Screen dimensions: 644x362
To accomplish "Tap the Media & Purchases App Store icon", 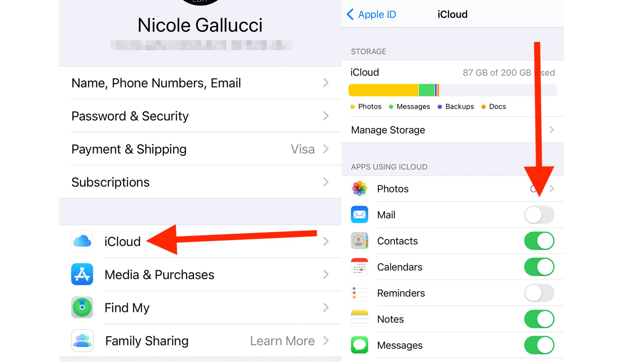I will 82,274.
